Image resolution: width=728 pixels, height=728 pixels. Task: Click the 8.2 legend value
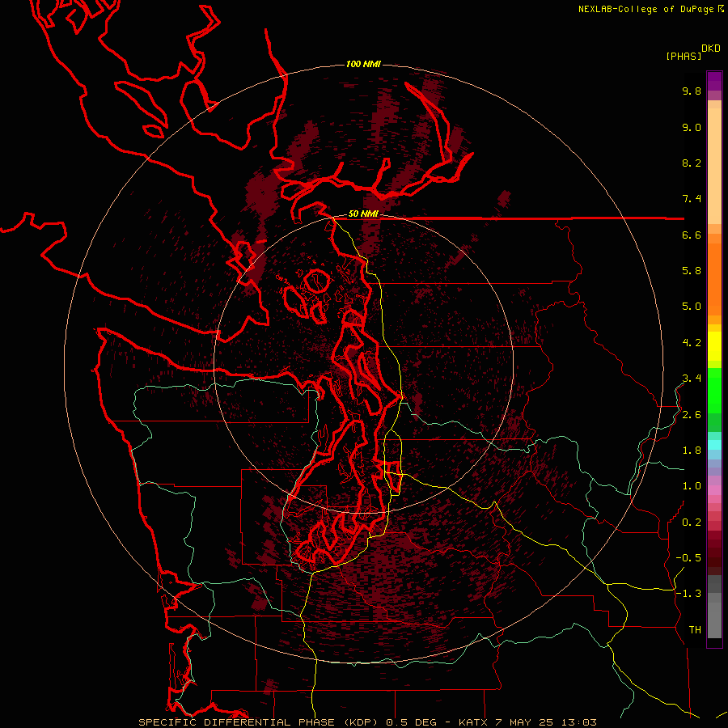tap(692, 163)
